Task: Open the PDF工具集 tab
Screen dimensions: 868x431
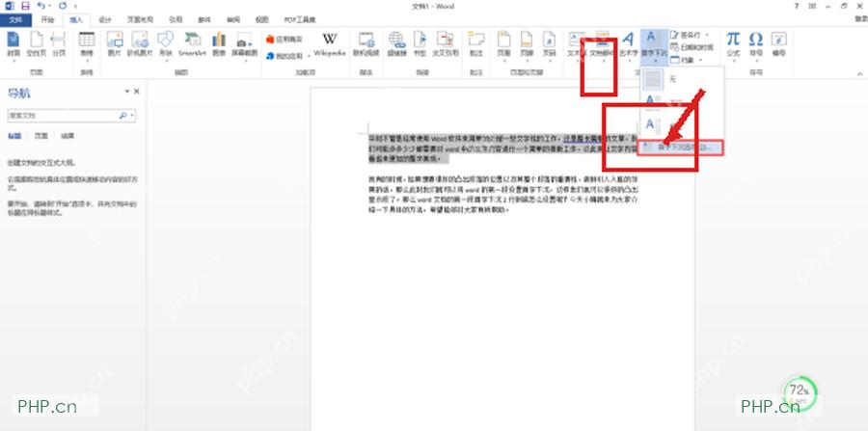Action: (300, 20)
